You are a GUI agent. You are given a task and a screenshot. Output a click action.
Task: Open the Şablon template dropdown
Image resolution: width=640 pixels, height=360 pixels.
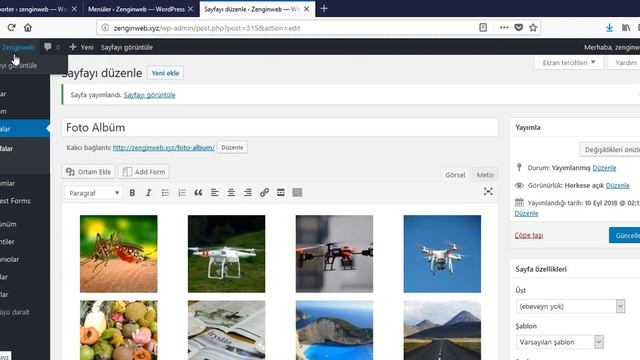pos(560,342)
